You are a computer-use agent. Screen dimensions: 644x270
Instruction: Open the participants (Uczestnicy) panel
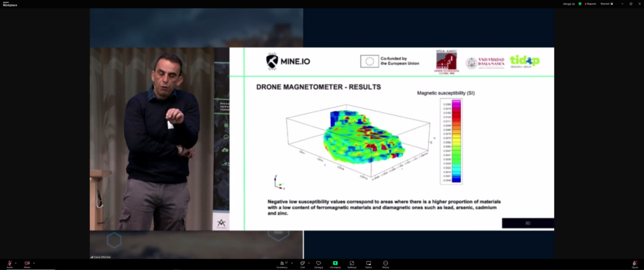click(281, 262)
